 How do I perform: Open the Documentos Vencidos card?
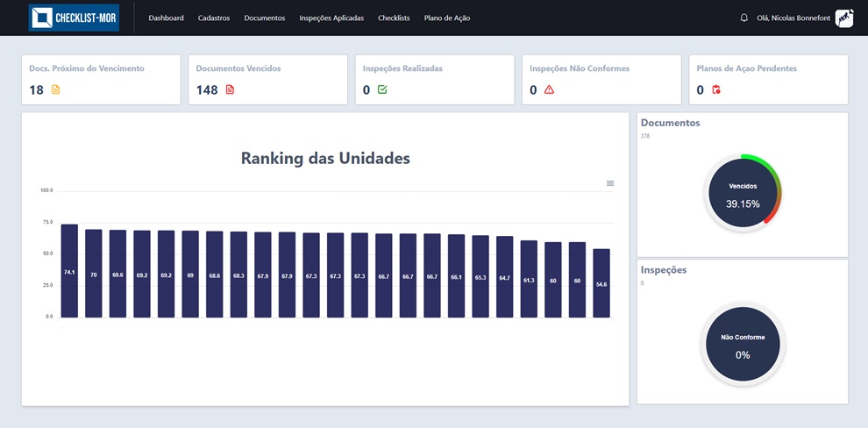268,80
